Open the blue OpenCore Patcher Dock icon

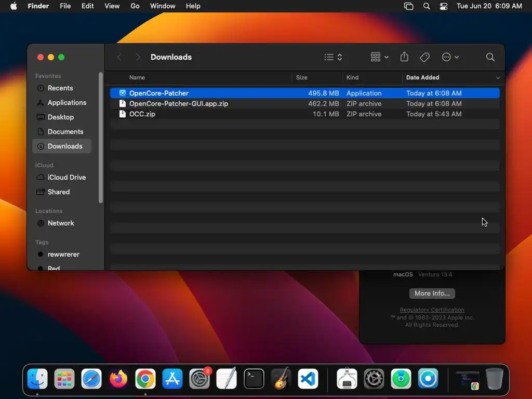tap(428, 379)
